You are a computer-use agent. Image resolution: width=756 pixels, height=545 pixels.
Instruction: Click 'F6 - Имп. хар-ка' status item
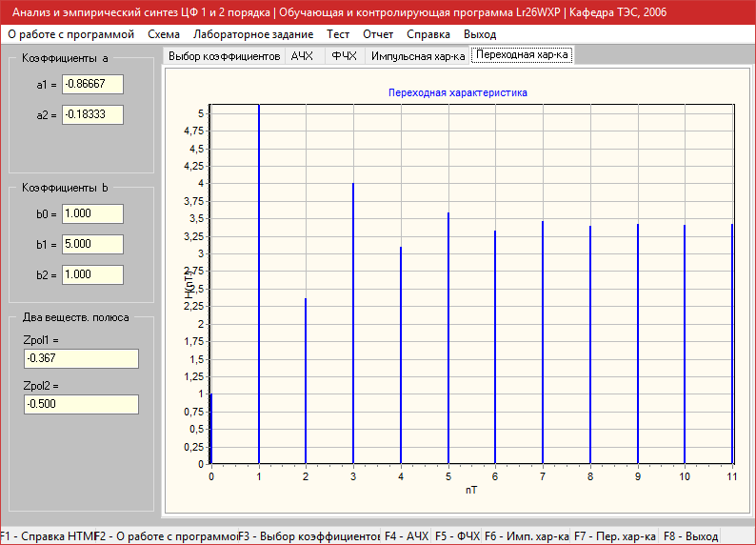click(527, 536)
